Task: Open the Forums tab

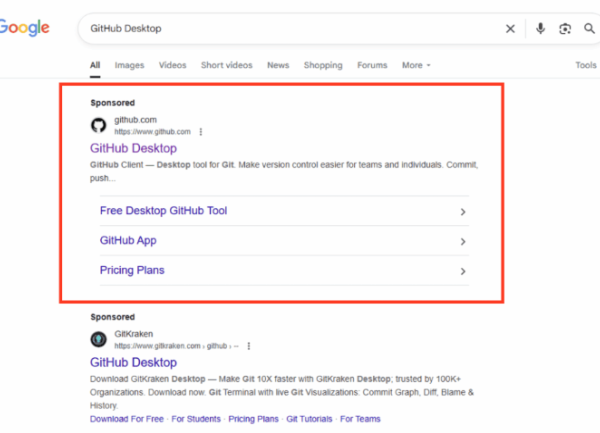Action: point(372,65)
